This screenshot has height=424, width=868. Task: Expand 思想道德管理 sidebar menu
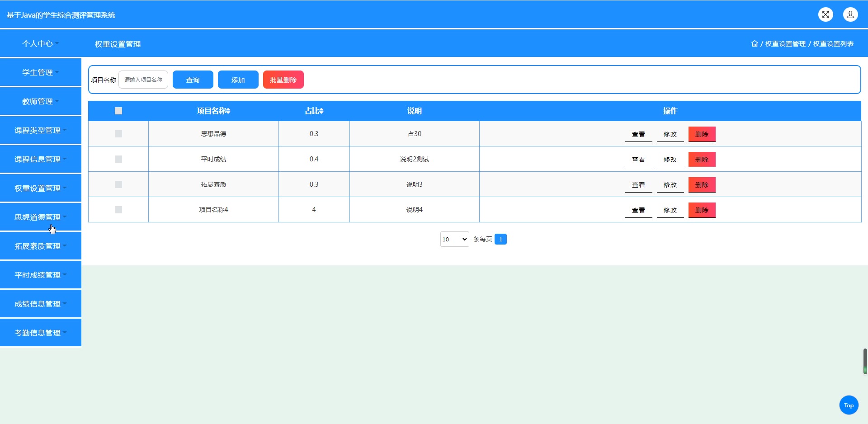pyautogui.click(x=41, y=217)
